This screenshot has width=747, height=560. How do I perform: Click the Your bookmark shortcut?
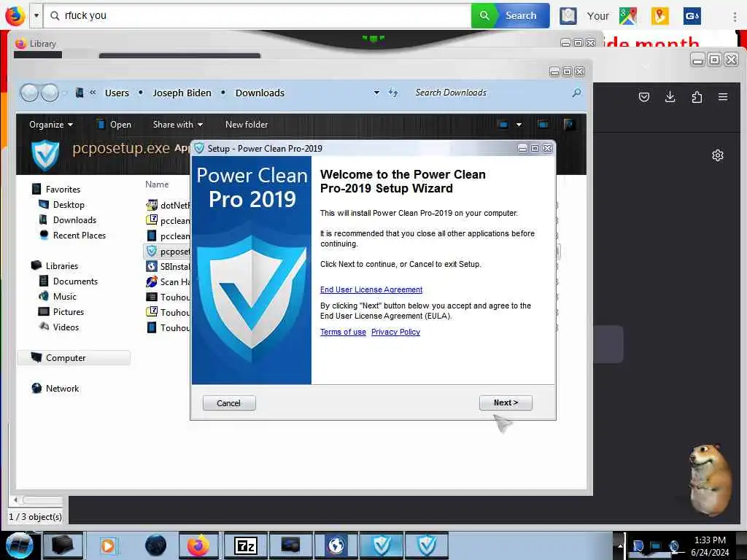tap(597, 16)
